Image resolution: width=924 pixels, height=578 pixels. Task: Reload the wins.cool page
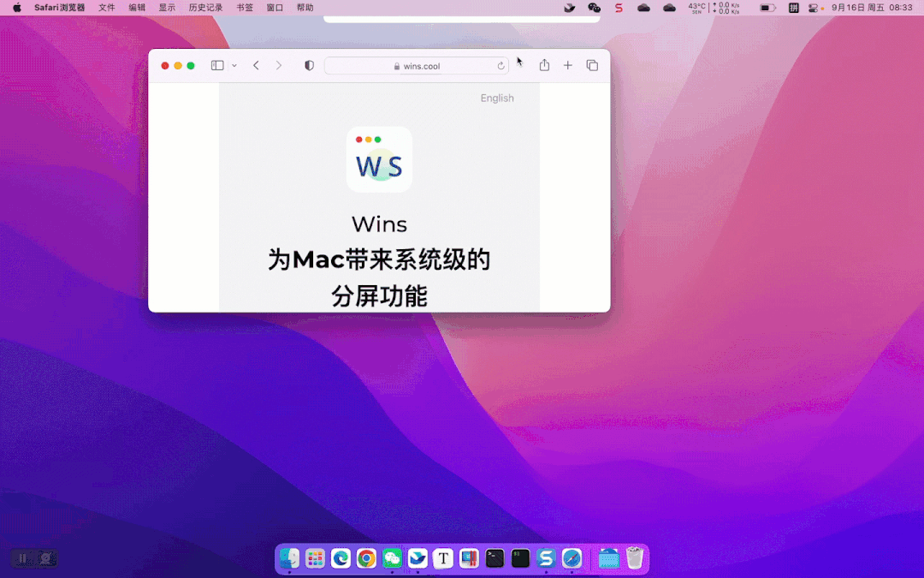tap(501, 65)
